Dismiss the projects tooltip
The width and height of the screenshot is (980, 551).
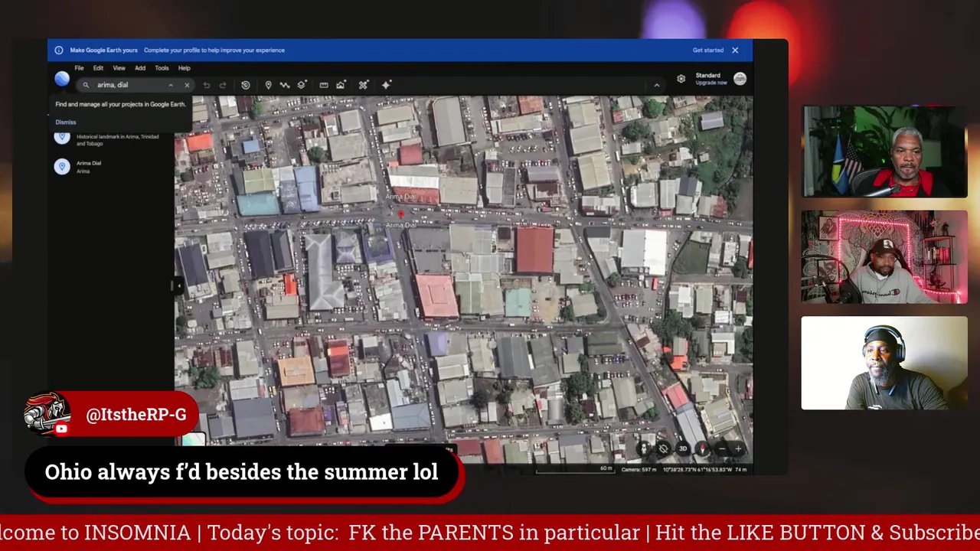[65, 122]
